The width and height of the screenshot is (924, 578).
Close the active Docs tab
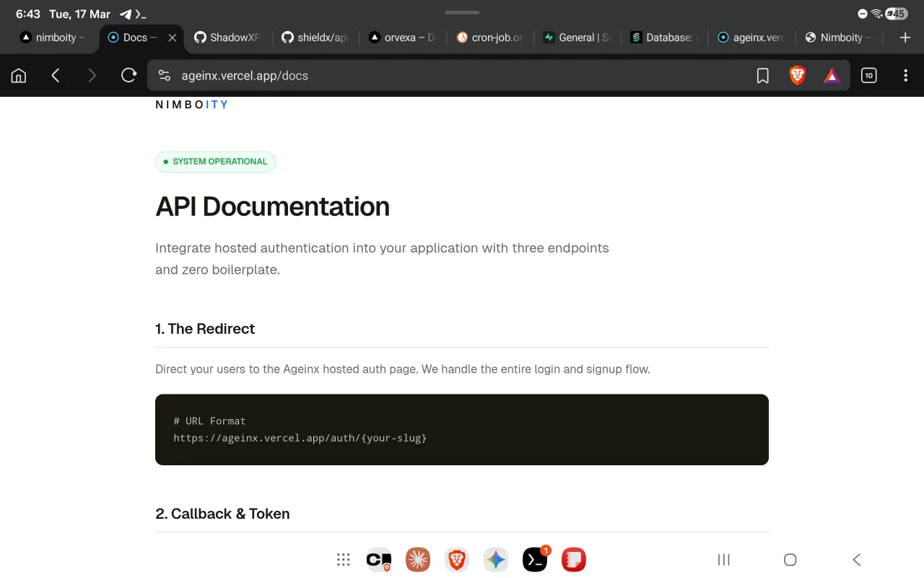172,38
